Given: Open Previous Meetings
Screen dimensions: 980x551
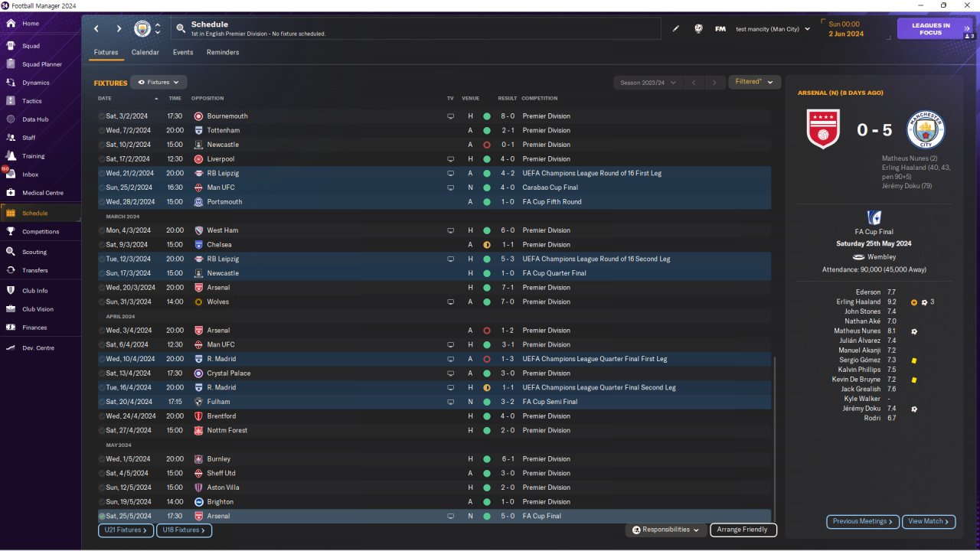Looking at the screenshot, I should (863, 522).
